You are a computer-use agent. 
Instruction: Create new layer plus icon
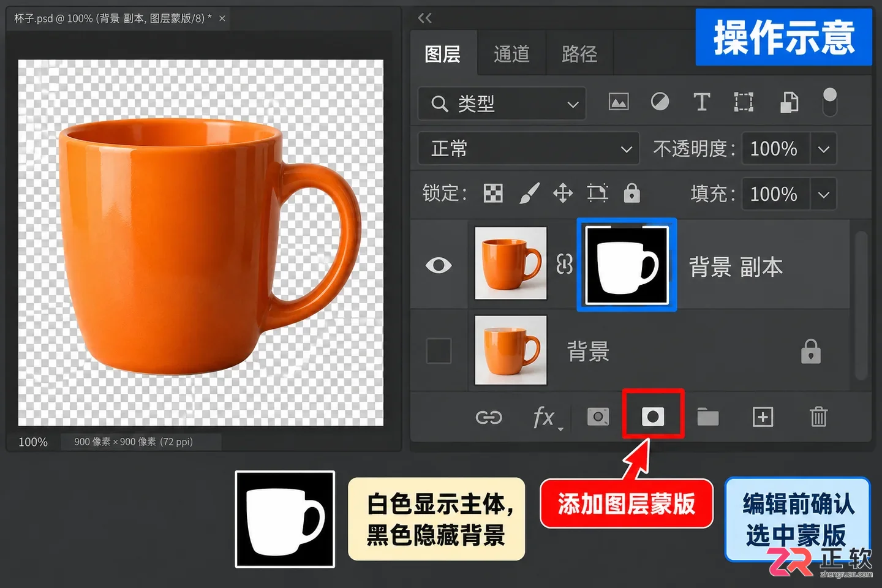763,417
